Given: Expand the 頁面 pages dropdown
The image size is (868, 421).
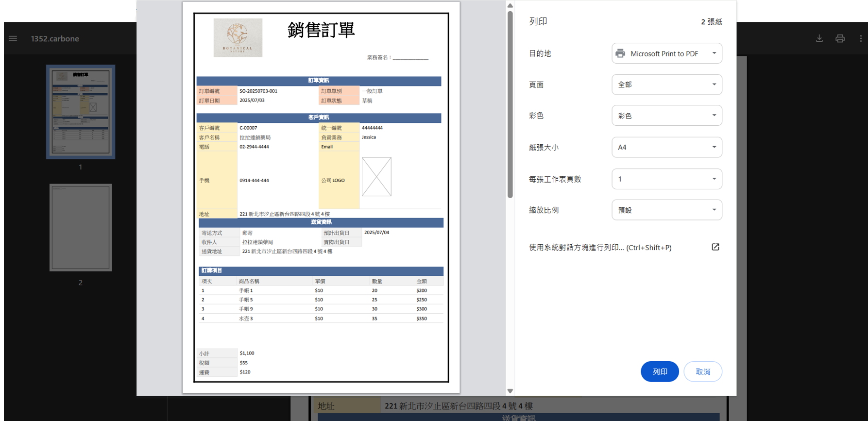Looking at the screenshot, I should [666, 84].
